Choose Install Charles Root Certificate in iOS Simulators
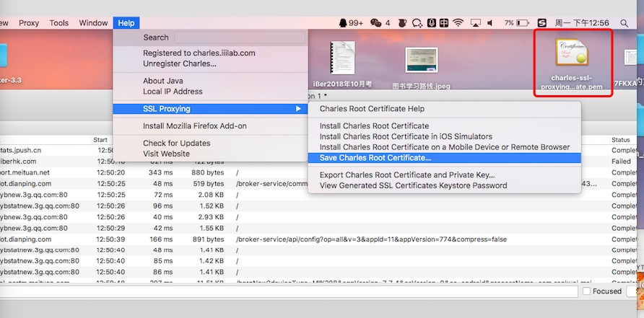 (x=406, y=136)
